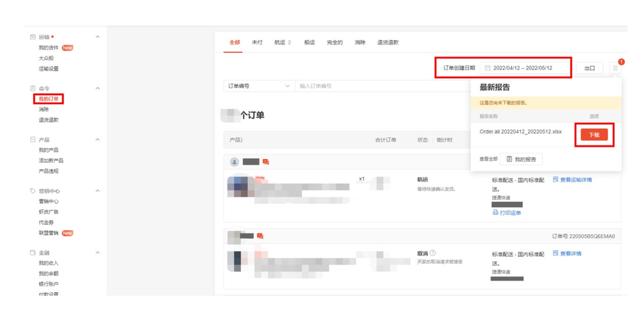644x314 pixels.
Task: Switch to the 退货退款 tab
Action: pos(388,42)
